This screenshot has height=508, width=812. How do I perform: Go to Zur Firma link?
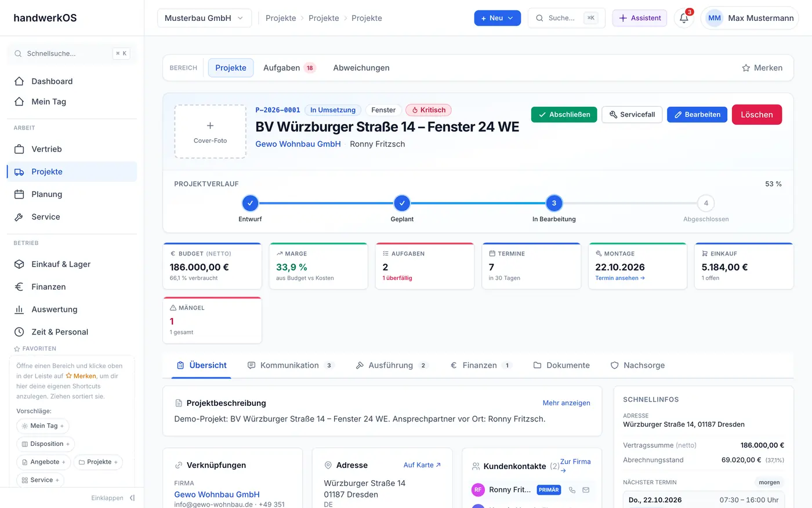(575, 466)
